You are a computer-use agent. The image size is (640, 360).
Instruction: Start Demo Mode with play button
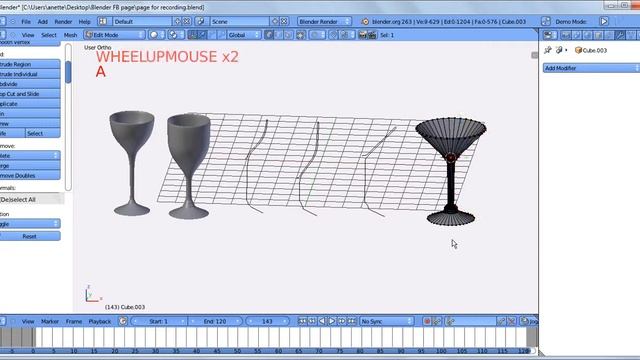point(604,22)
